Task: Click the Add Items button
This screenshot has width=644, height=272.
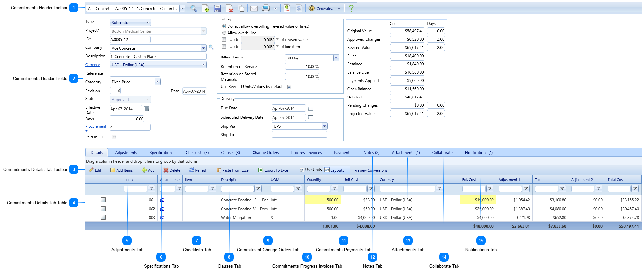Action: [x=121, y=170]
